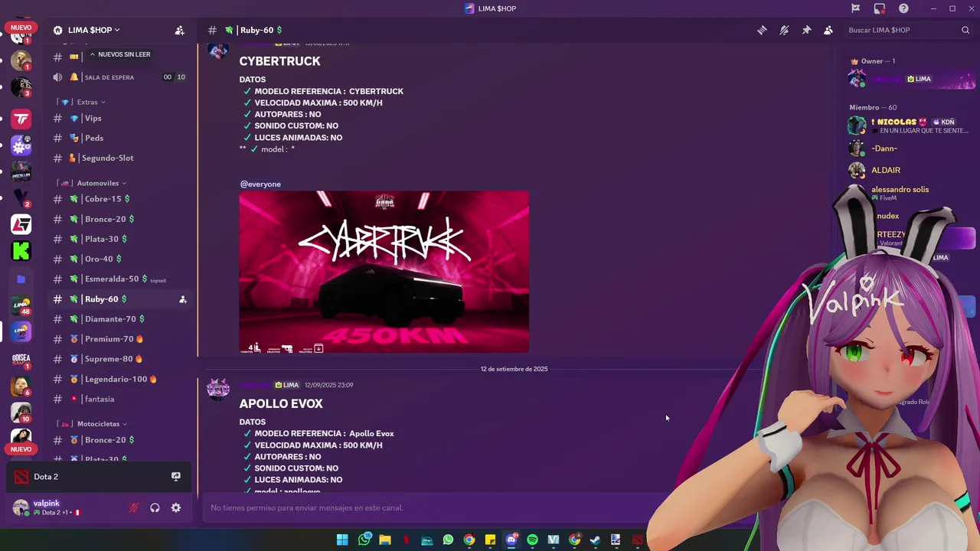
Task: Join the SALA DE ESPERA voice channel
Action: [119, 77]
